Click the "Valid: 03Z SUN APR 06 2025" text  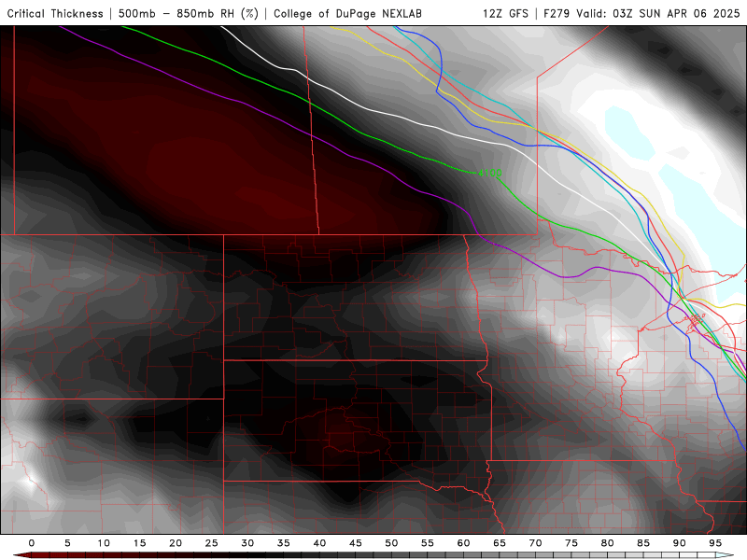(658, 13)
